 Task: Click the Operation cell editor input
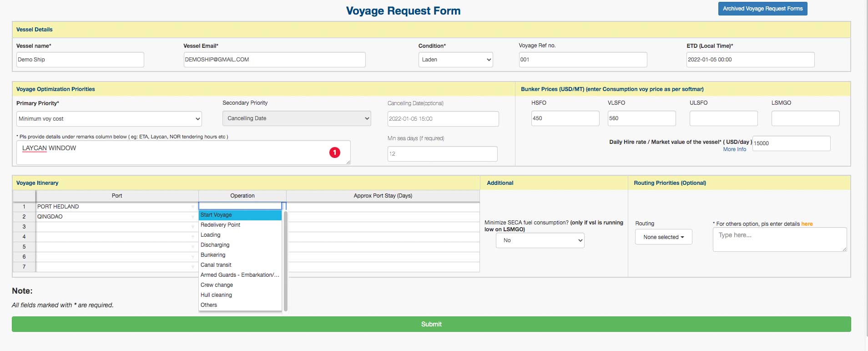pos(240,206)
